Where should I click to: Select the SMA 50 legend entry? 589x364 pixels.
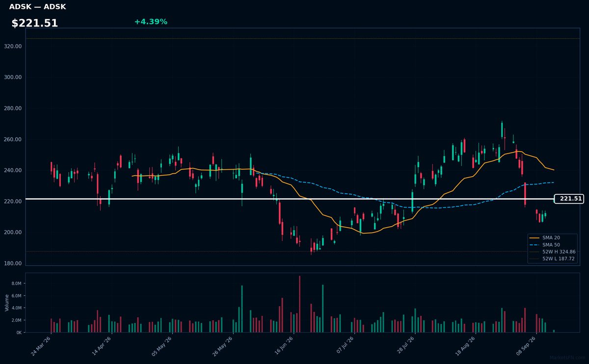click(x=551, y=244)
